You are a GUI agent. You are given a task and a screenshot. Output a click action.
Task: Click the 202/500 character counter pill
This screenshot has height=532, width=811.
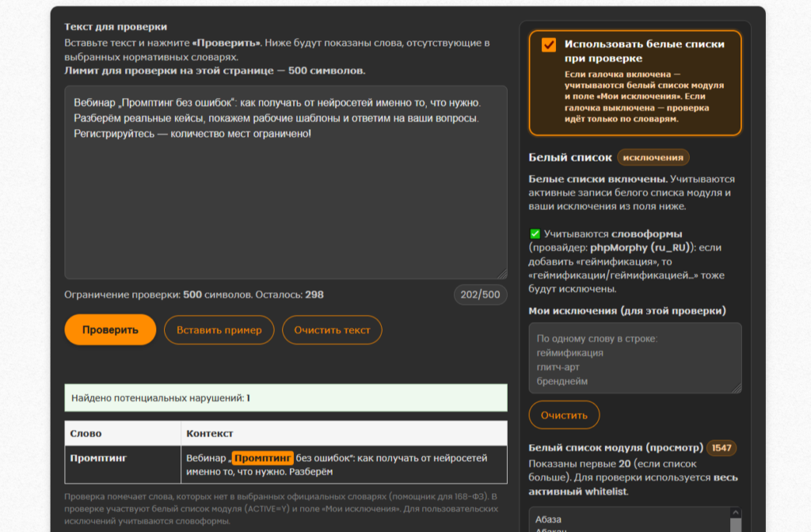point(480,294)
